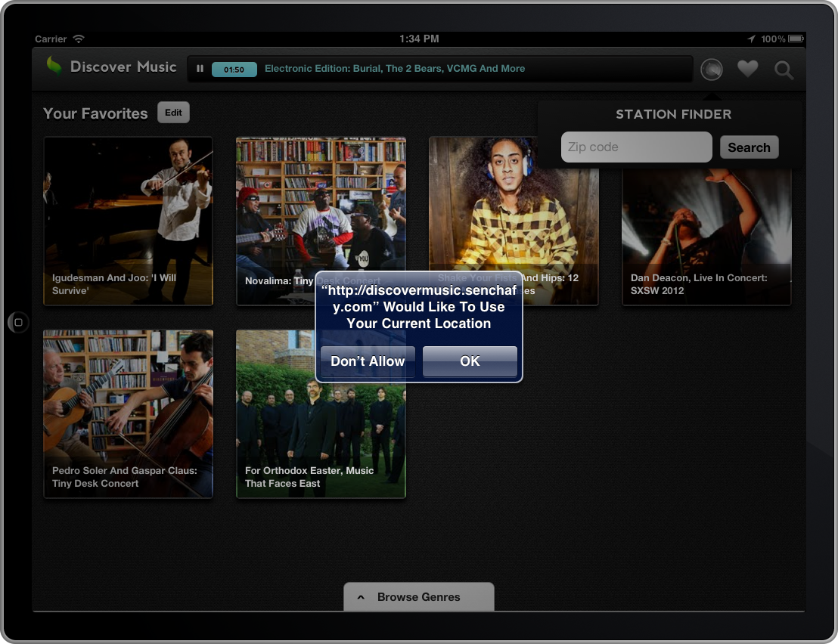The width and height of the screenshot is (838, 644).
Task: Click the iPad home button on bezel
Action: (x=18, y=322)
